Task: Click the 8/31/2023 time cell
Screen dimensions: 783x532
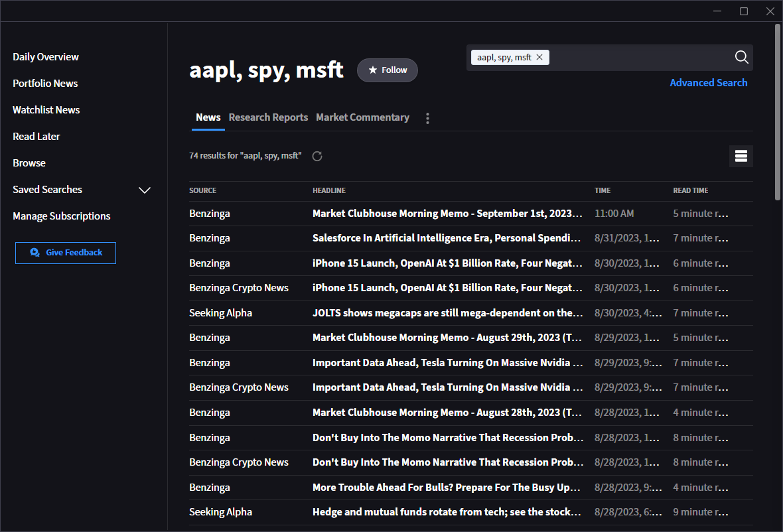Action: [626, 238]
